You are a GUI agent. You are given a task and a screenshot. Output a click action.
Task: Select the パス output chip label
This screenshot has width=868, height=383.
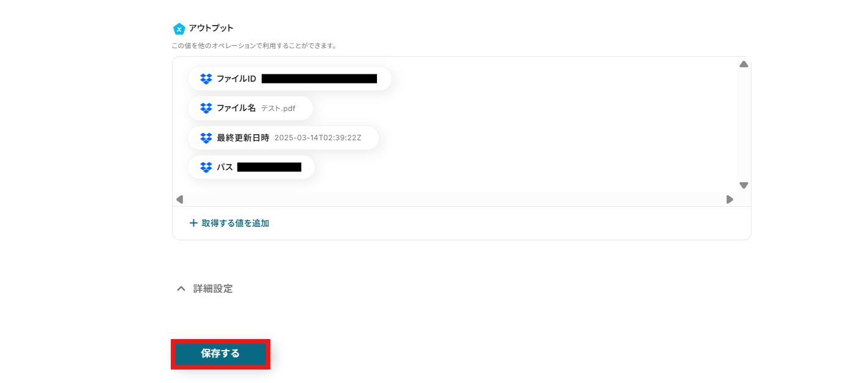click(225, 167)
